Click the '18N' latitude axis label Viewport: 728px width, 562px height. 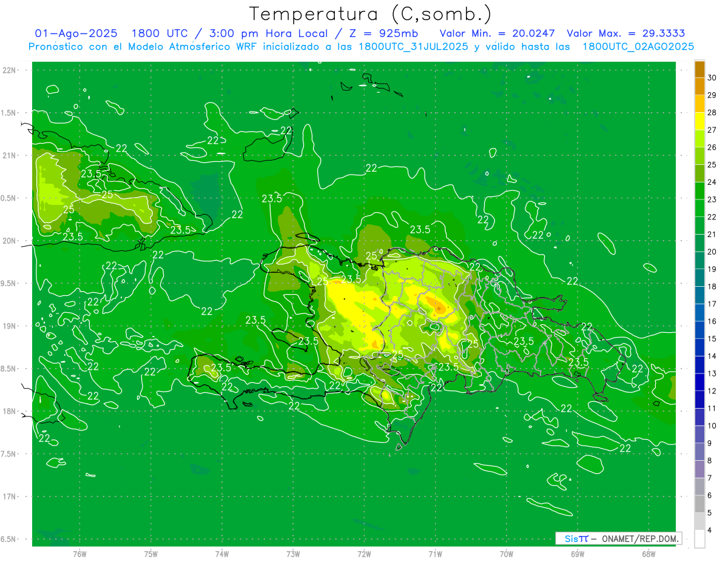tap(10, 411)
